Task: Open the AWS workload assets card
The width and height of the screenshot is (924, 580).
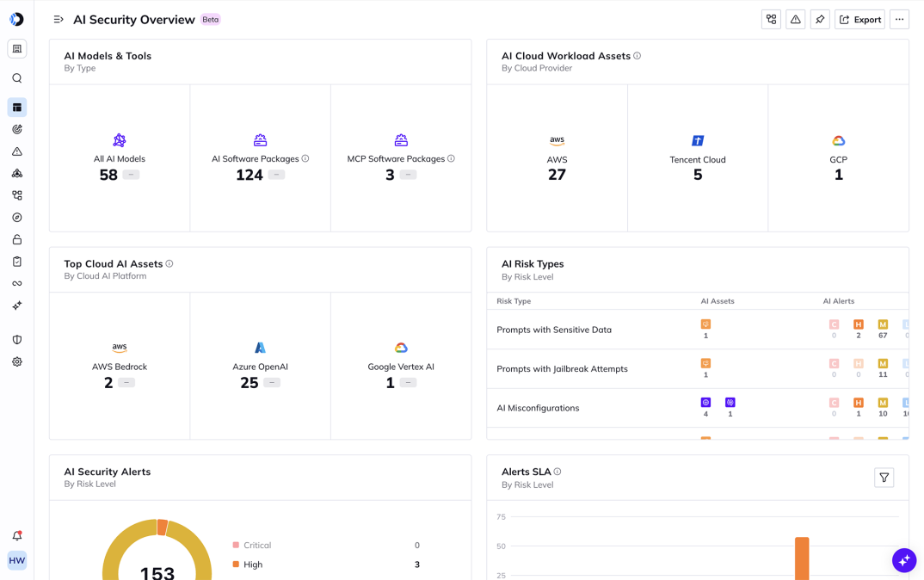Action: [x=557, y=158]
